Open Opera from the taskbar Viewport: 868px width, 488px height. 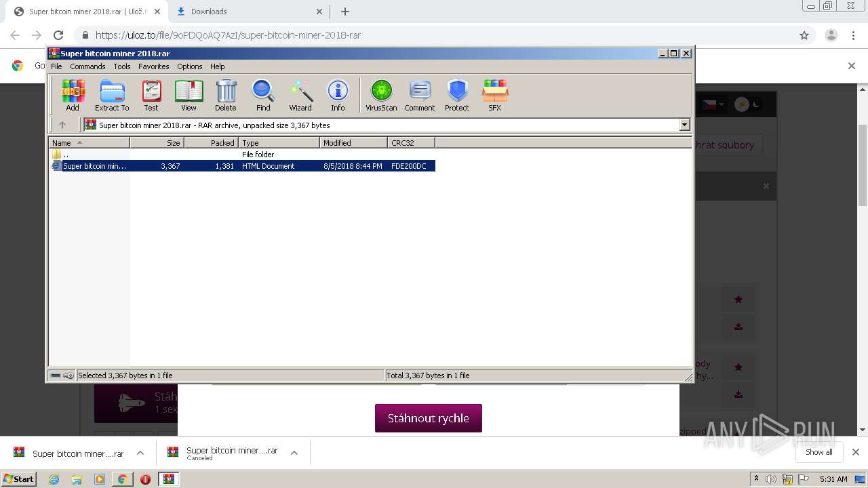pyautogui.click(x=145, y=479)
